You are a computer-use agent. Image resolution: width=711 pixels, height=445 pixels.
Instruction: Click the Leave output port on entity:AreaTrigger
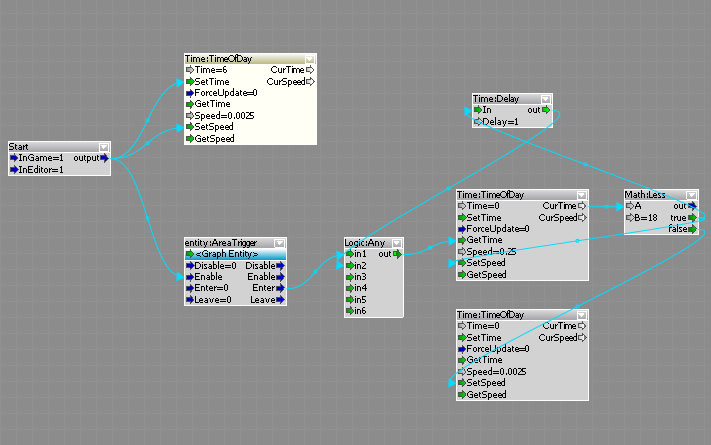(281, 299)
